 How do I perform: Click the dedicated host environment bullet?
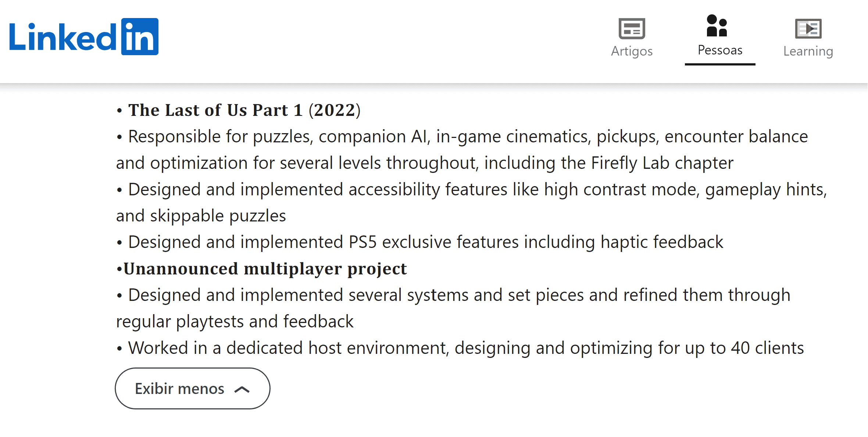pyautogui.click(x=465, y=348)
